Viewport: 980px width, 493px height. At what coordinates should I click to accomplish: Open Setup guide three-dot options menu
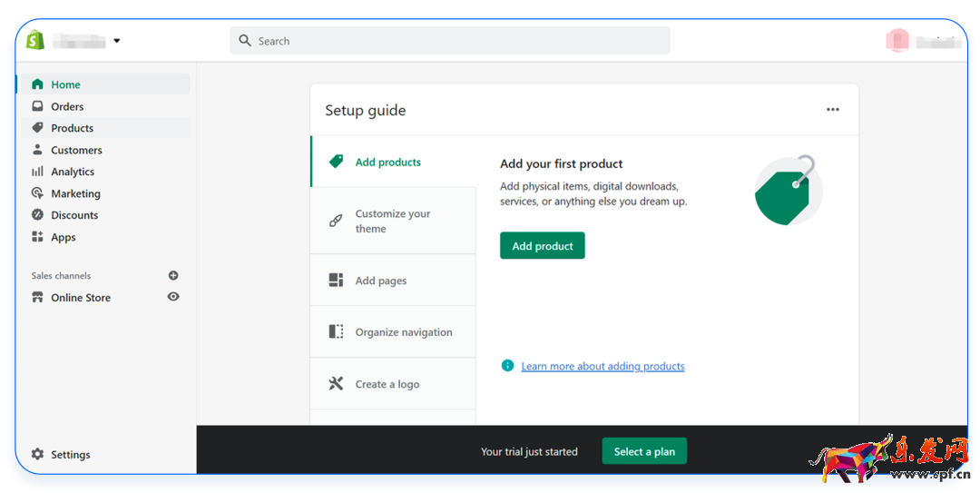[x=832, y=110]
